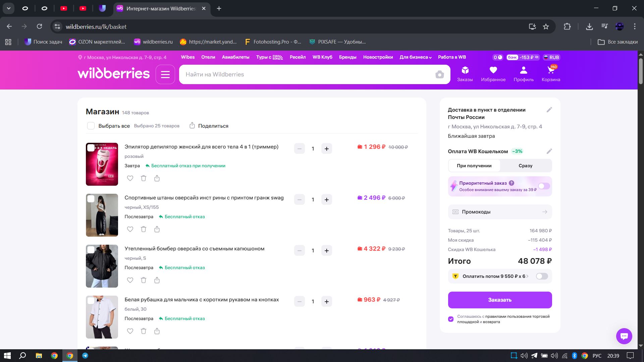The image size is (644, 362).
Task: Expand the Промокоды row arrow
Action: click(x=544, y=212)
